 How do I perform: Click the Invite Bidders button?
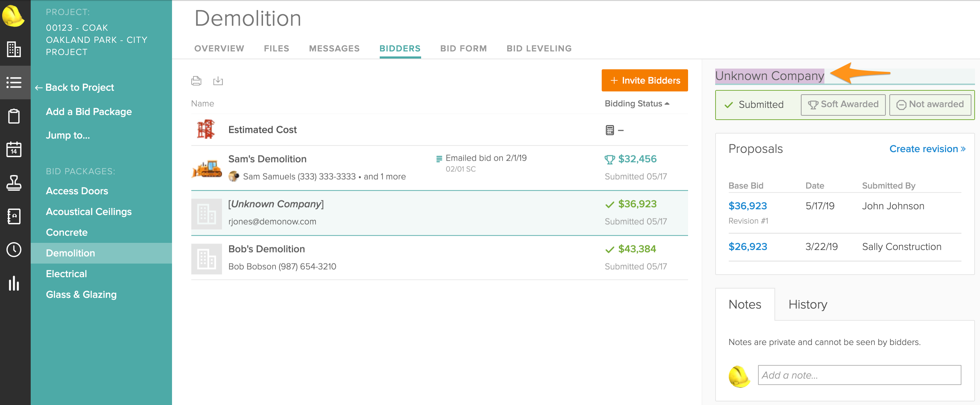pos(645,80)
